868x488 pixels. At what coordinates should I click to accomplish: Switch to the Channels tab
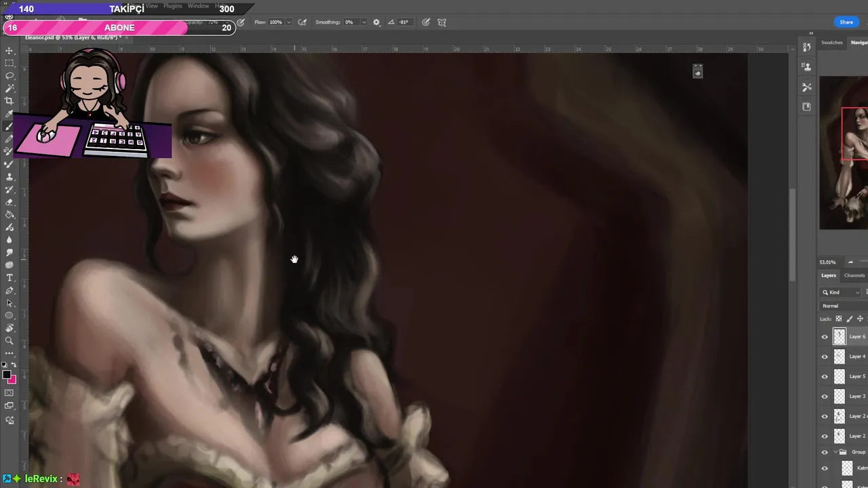(854, 276)
